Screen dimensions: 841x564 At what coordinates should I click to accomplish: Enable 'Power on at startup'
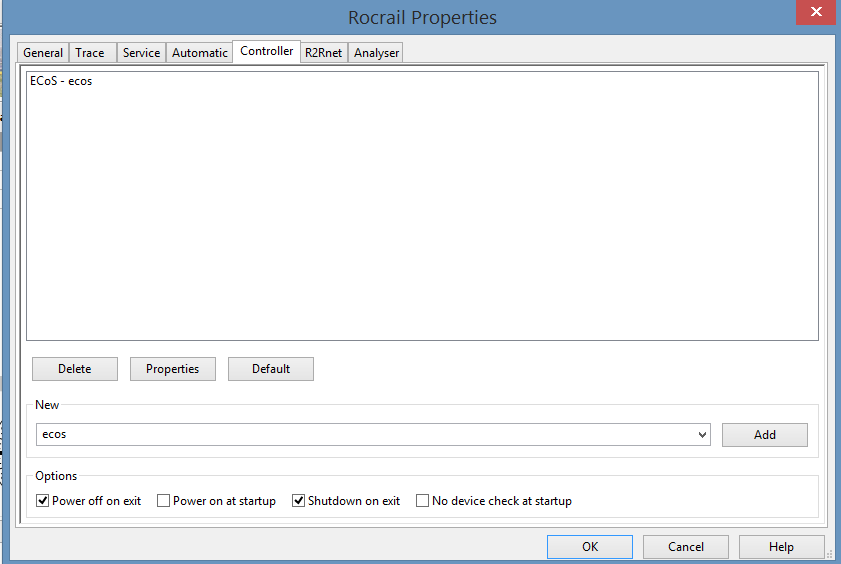(x=164, y=501)
